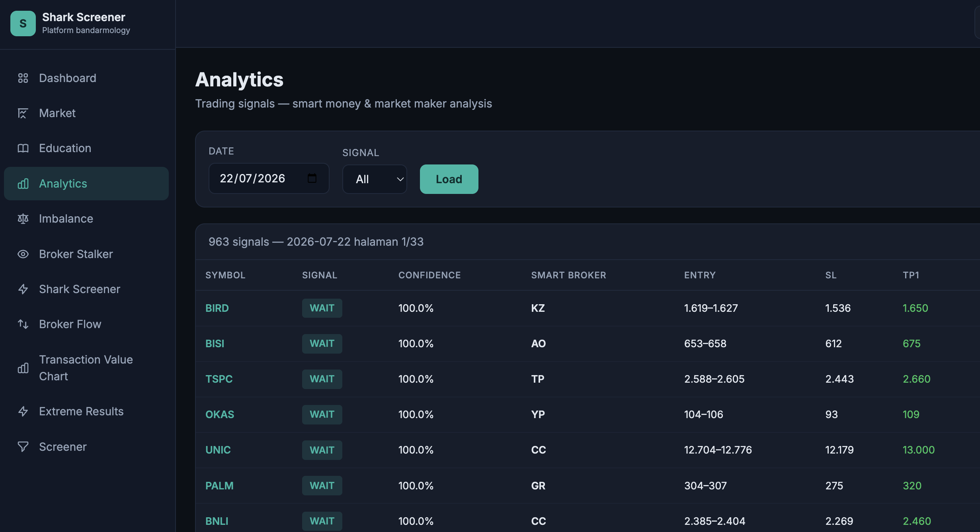This screenshot has height=532, width=980.
Task: Open the BIRD symbol link
Action: point(217,308)
